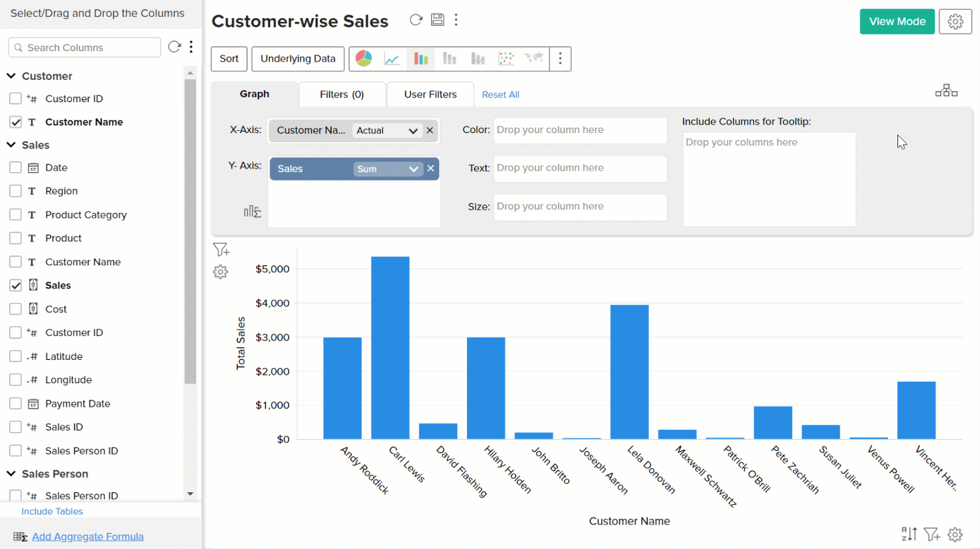
Task: Check the Region column checkbox
Action: click(15, 191)
